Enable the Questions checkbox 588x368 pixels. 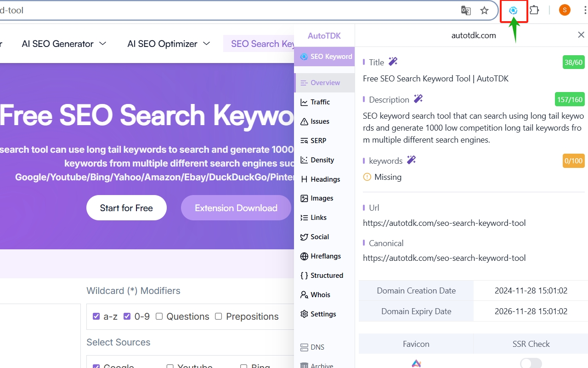159,316
